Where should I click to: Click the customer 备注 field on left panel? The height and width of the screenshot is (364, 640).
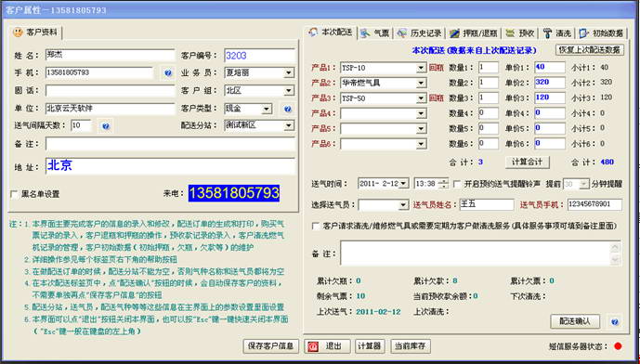170,144
